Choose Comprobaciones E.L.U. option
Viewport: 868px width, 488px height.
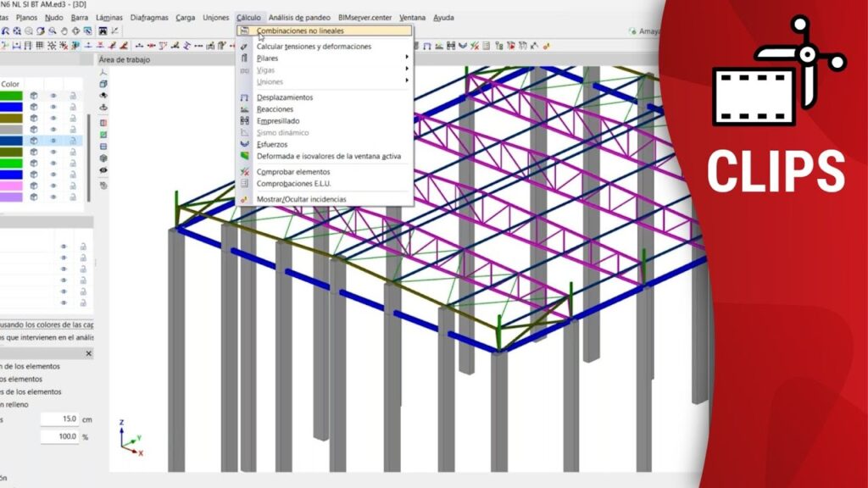(x=293, y=183)
